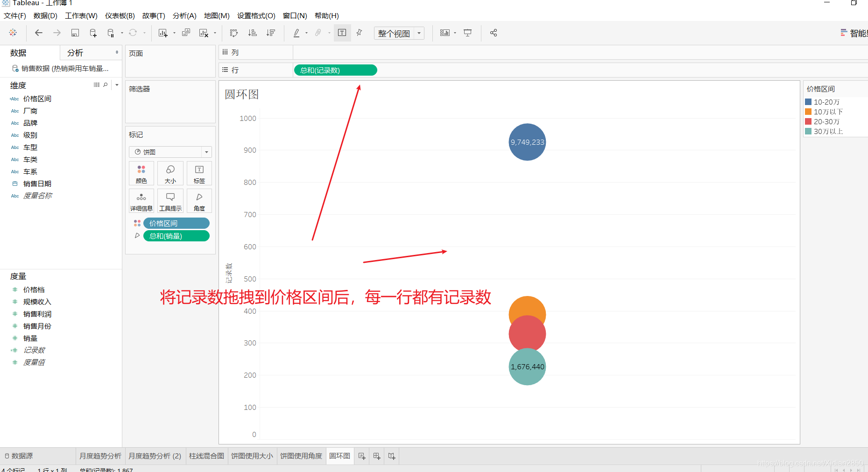The width and height of the screenshot is (868, 472).
Task: Click the undo back arrow
Action: point(39,33)
